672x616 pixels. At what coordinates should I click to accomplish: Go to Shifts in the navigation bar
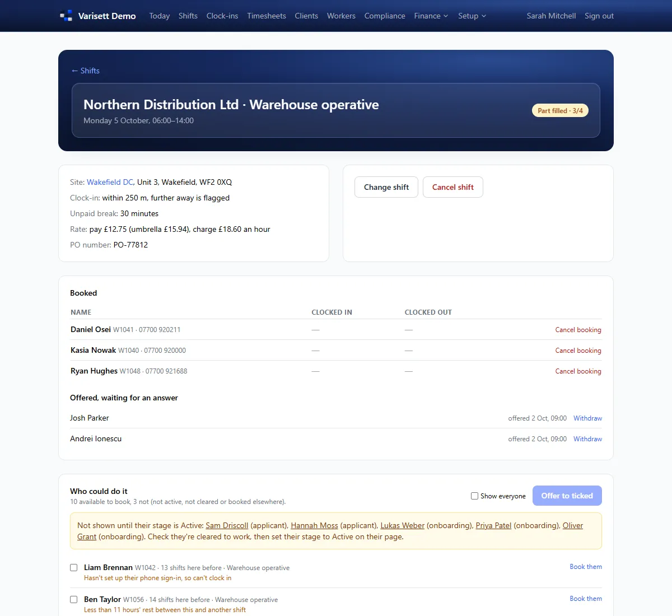(188, 16)
